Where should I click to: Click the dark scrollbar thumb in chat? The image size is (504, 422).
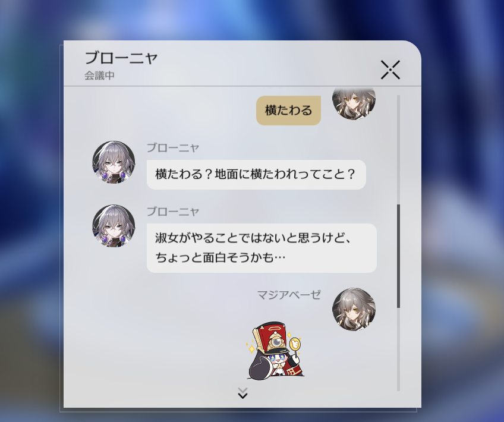398,256
